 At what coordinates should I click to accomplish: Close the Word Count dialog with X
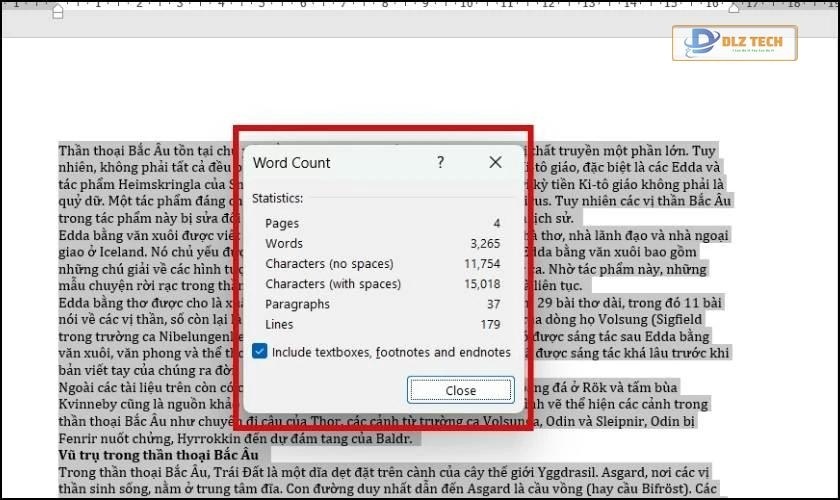coord(495,162)
